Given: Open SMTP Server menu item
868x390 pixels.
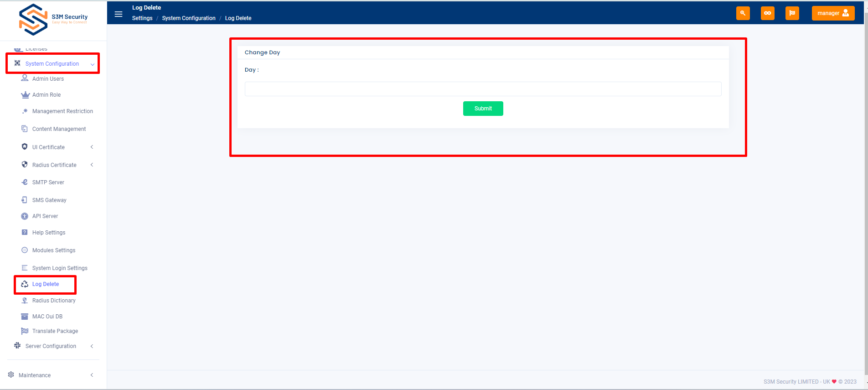Looking at the screenshot, I should click(x=48, y=182).
